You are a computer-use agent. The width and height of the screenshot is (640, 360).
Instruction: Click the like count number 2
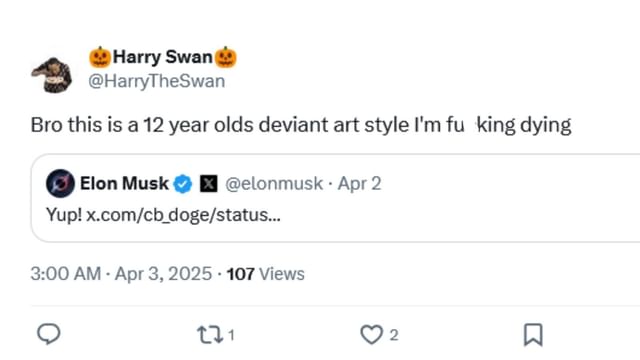393,335
